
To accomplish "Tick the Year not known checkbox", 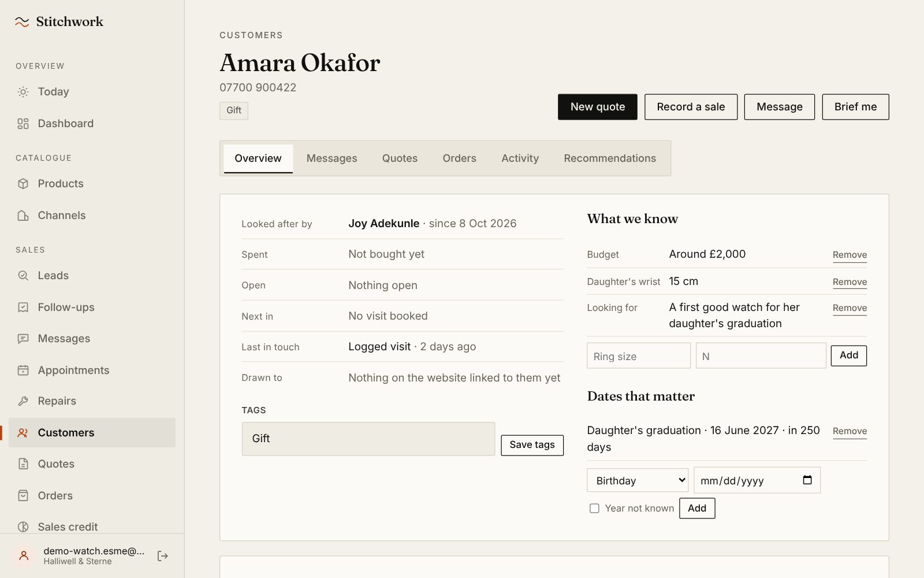I will (x=594, y=509).
